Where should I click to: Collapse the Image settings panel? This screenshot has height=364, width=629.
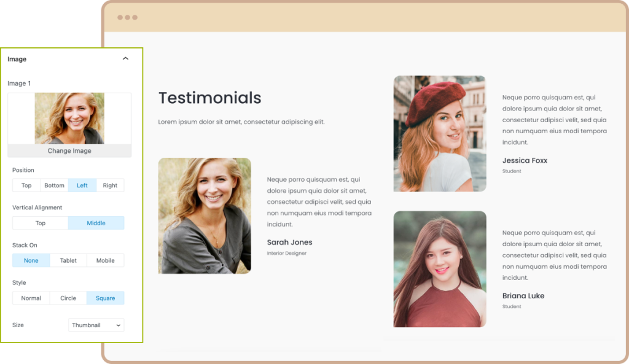(x=125, y=58)
